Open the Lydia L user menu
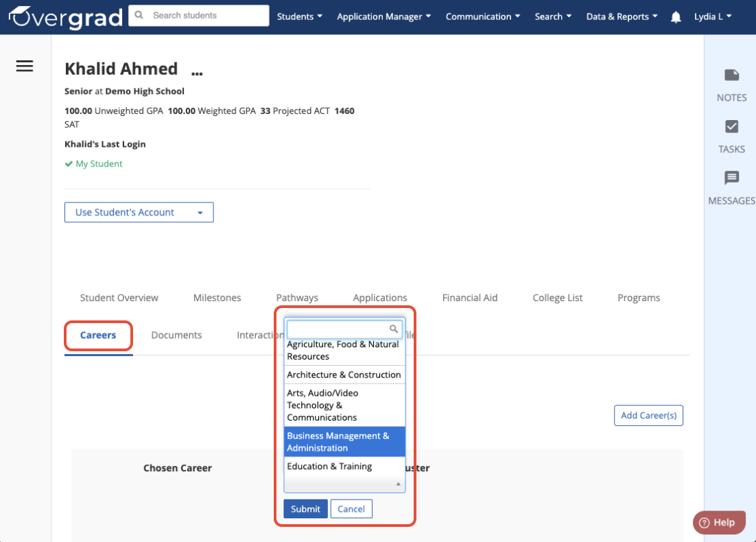The image size is (756, 542). tap(713, 16)
